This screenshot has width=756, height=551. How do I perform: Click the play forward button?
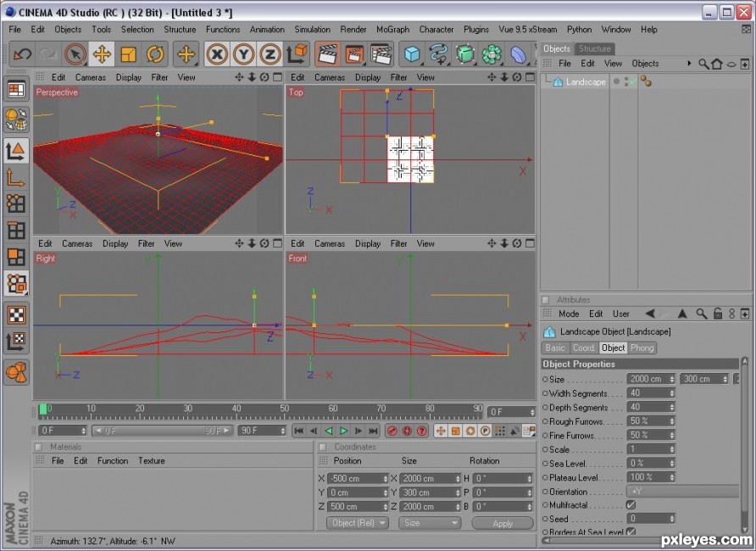click(344, 431)
